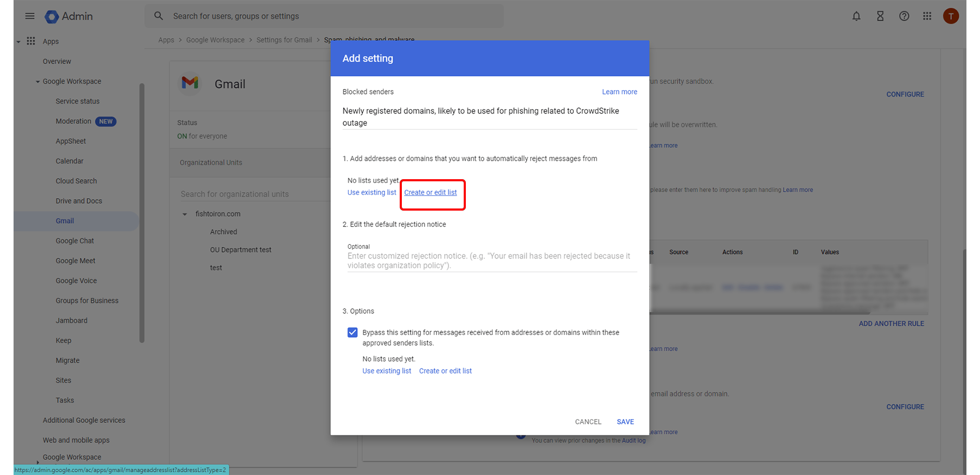Save the blocked senders setting
Image resolution: width=980 pixels, height=475 pixels.
(x=625, y=422)
